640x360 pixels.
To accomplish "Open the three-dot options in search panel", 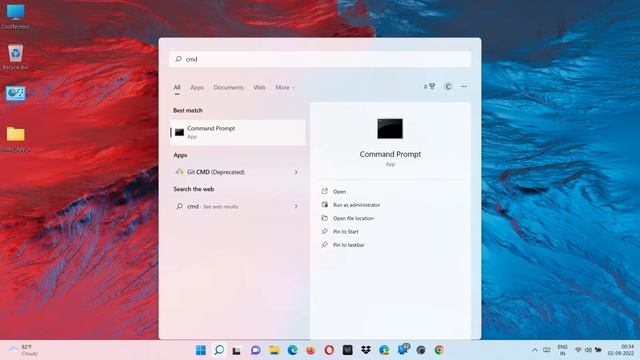I will pos(464,87).
